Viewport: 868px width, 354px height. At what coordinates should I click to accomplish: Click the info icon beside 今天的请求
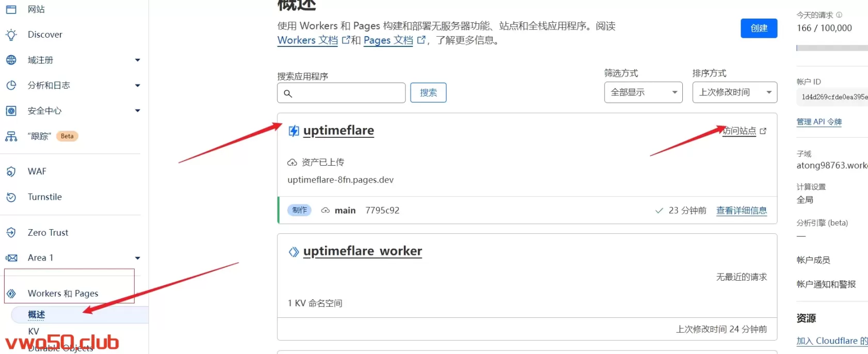pos(839,15)
